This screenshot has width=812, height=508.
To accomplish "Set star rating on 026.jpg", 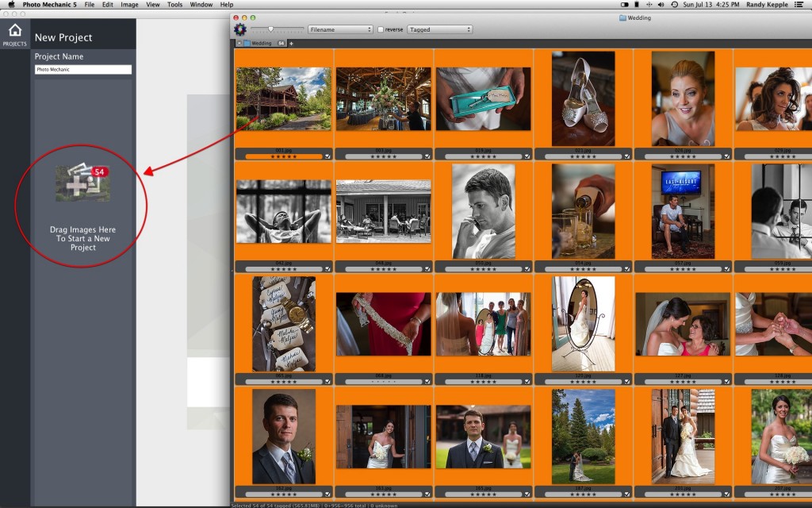I will tap(683, 156).
